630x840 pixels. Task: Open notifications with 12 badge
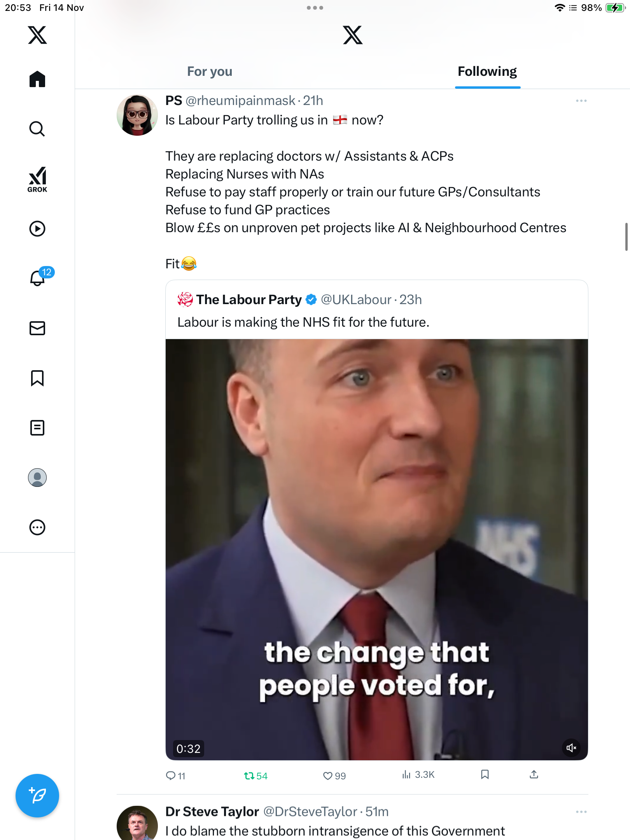click(x=38, y=278)
